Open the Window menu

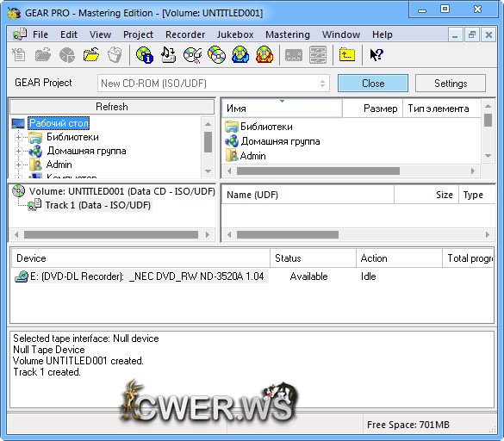pyautogui.click(x=341, y=34)
